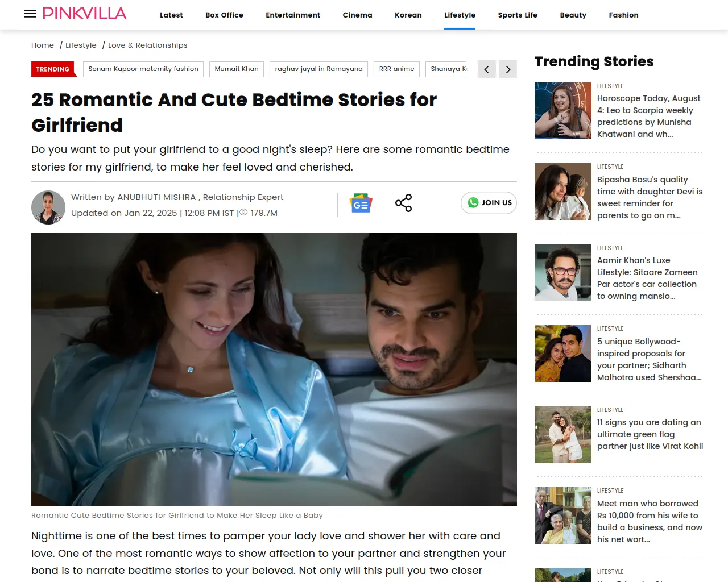Go to the Fashion section
728x582 pixels.
coord(623,15)
